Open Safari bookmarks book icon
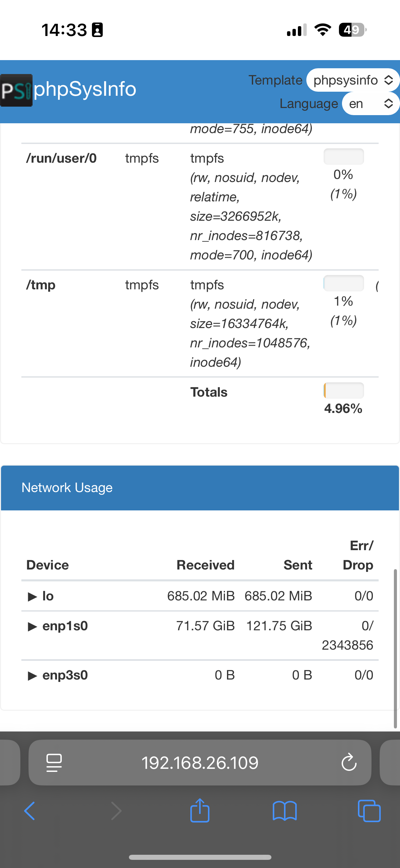 285,811
